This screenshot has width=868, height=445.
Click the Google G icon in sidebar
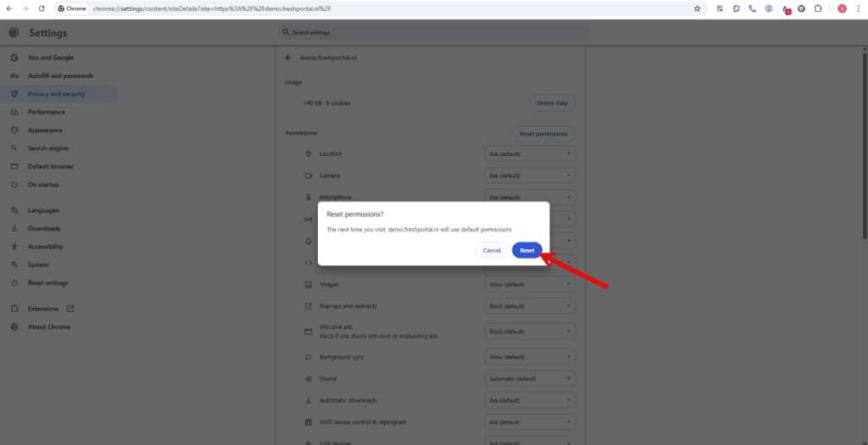[14, 58]
